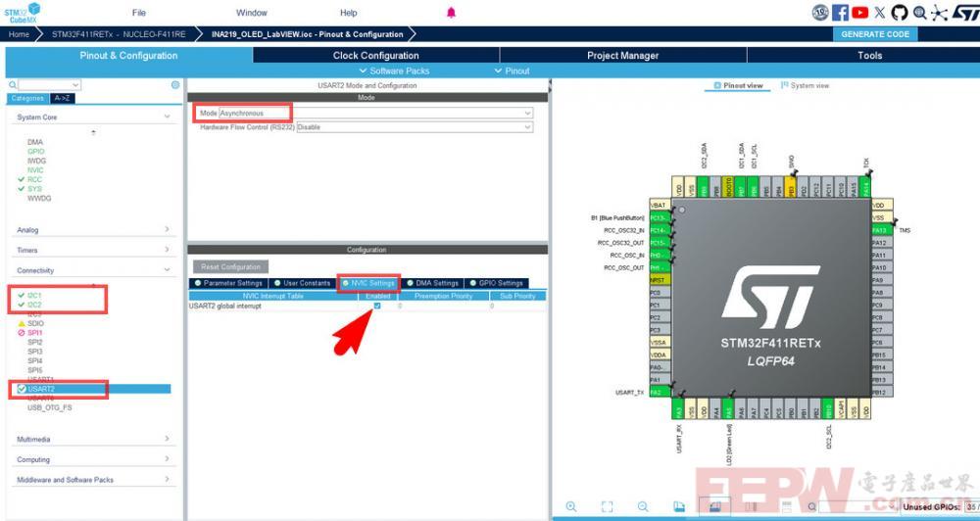Viewport: 980px width, 521px height.
Task: Click the globe search icon in header
Action: click(x=919, y=13)
